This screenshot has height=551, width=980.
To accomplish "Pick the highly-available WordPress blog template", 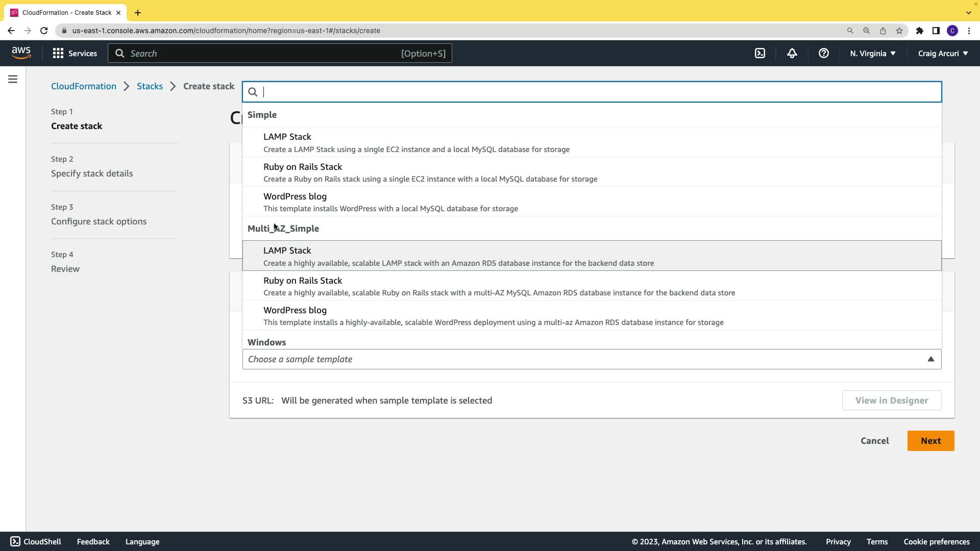I will point(493,316).
